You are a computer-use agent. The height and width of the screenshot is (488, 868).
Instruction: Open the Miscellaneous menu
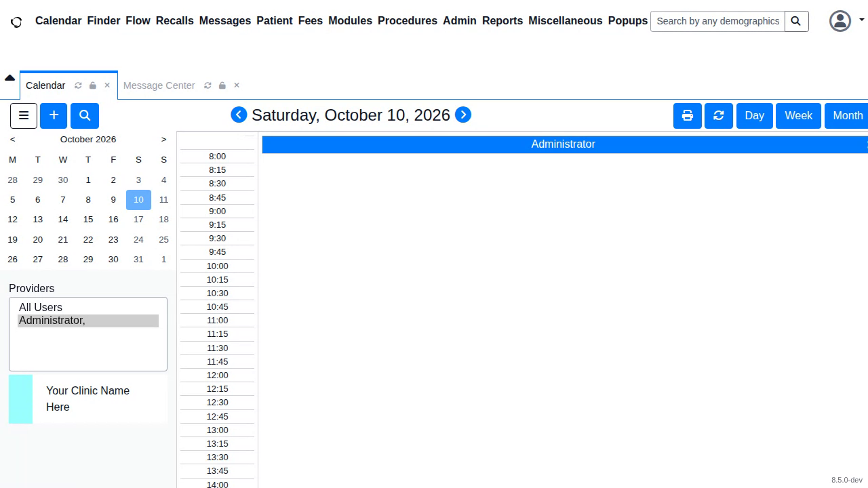point(566,21)
